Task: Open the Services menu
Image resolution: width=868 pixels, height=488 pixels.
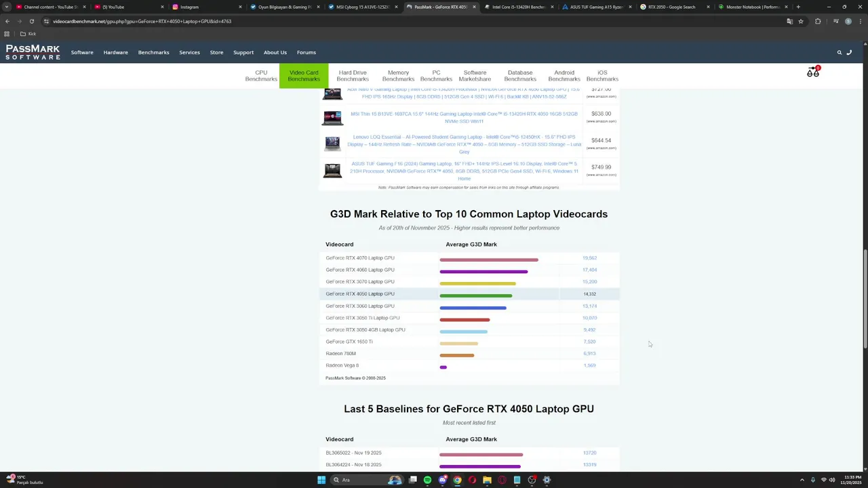Action: coord(189,52)
